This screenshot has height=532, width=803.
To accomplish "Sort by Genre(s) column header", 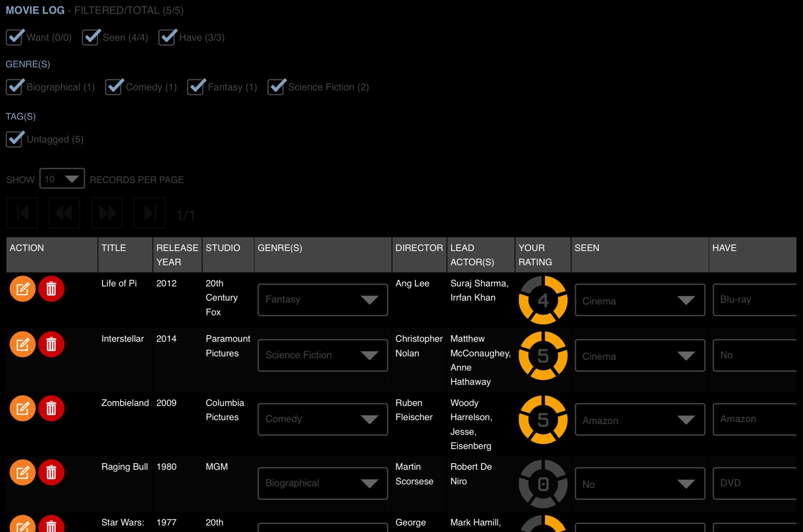I will point(323,255).
